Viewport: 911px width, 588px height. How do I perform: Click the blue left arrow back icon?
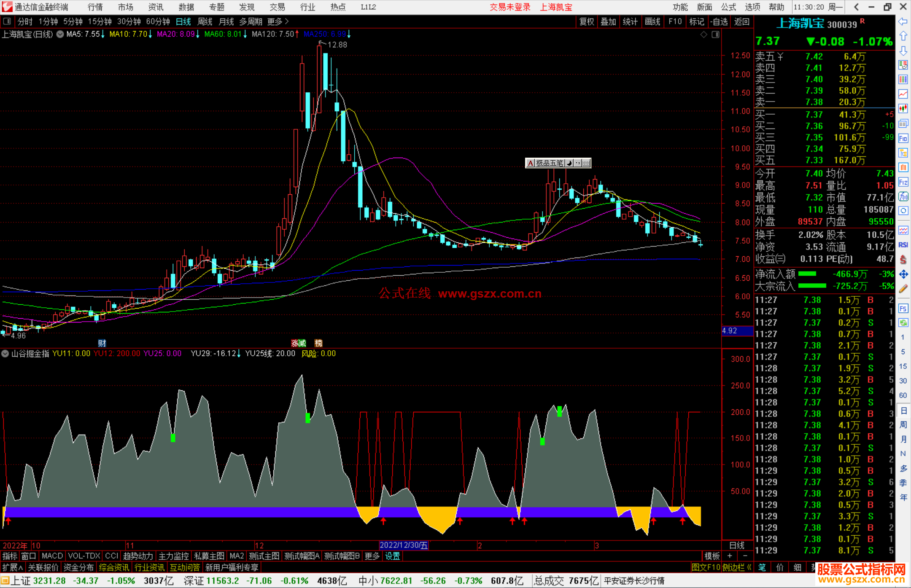pos(903,21)
